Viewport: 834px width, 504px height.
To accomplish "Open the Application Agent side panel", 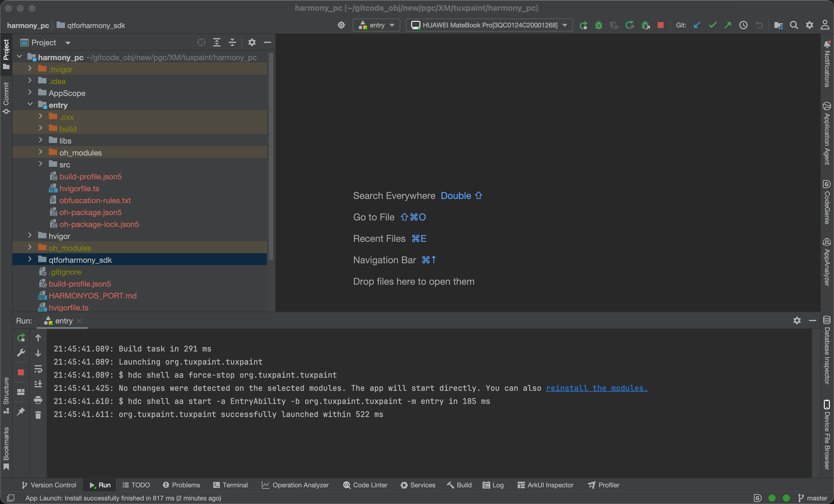I will tap(827, 133).
